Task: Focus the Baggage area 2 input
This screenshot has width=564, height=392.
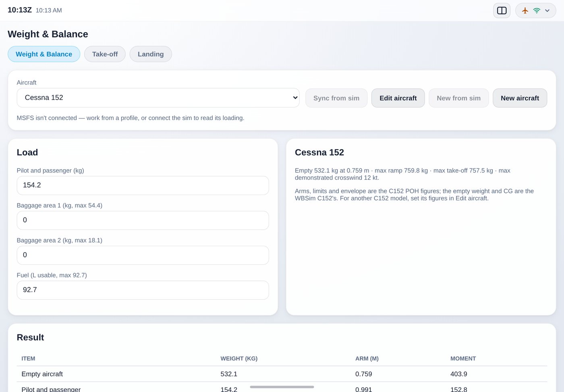Action: [x=143, y=255]
